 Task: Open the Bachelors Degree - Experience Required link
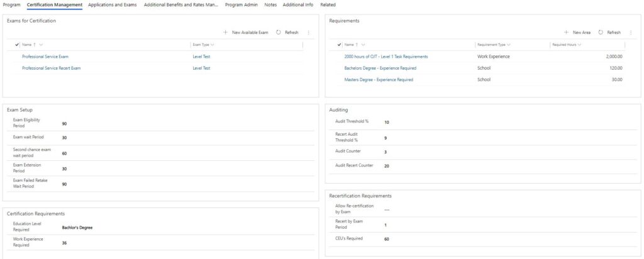coord(380,68)
